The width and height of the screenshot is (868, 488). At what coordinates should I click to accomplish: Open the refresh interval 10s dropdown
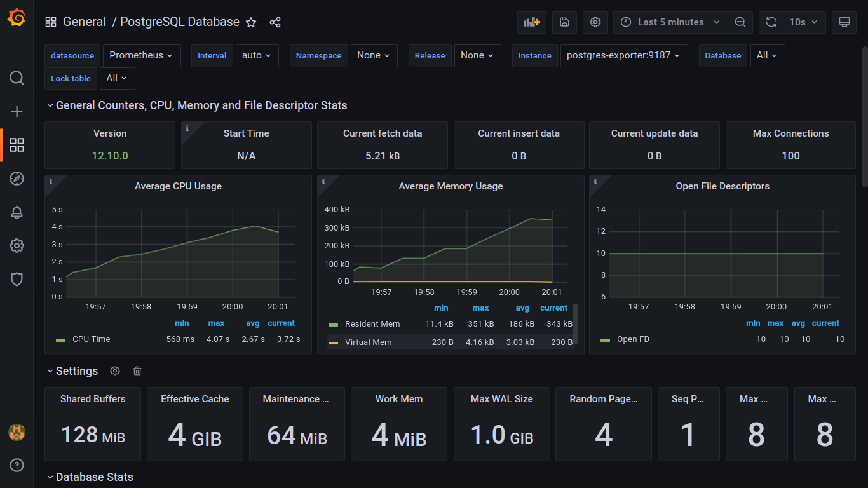point(804,22)
